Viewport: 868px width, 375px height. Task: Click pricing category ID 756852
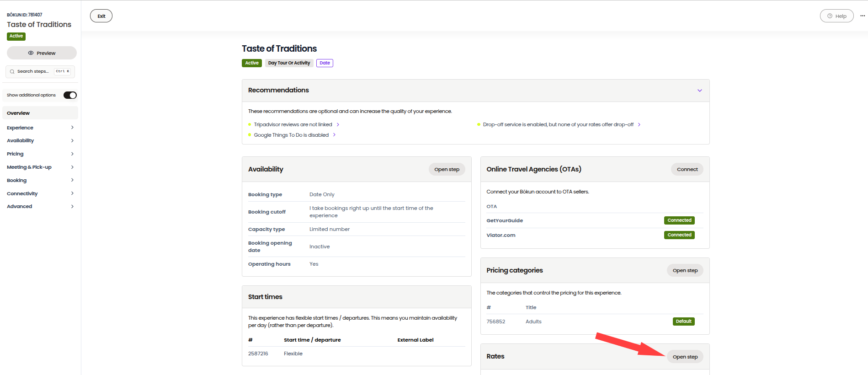click(495, 321)
